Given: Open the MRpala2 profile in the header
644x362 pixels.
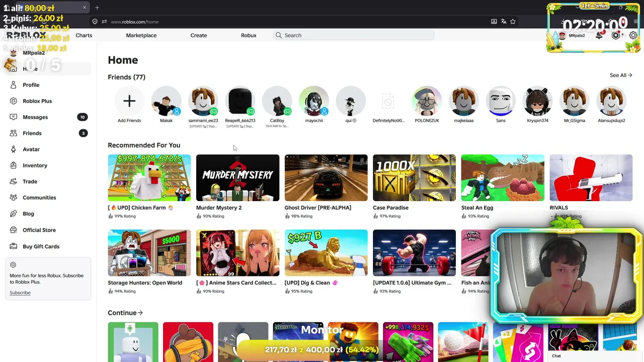Looking at the screenshot, I should click(572, 35).
